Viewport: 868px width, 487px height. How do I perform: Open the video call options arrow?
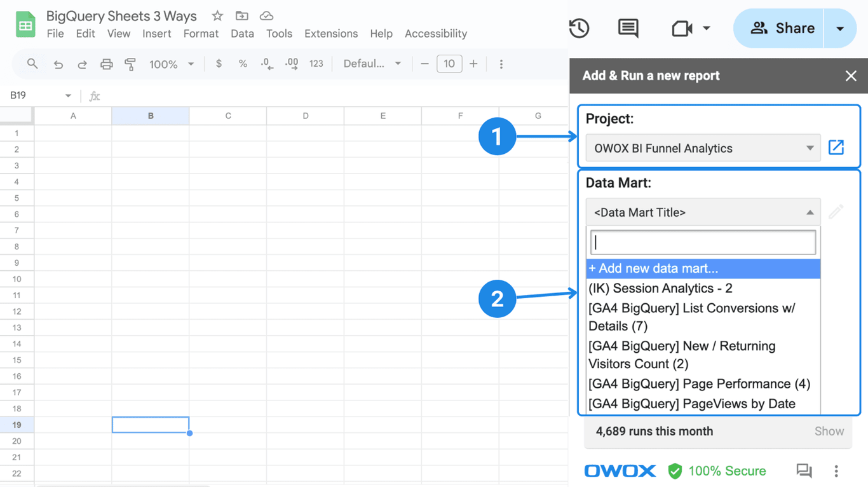pyautogui.click(x=707, y=28)
